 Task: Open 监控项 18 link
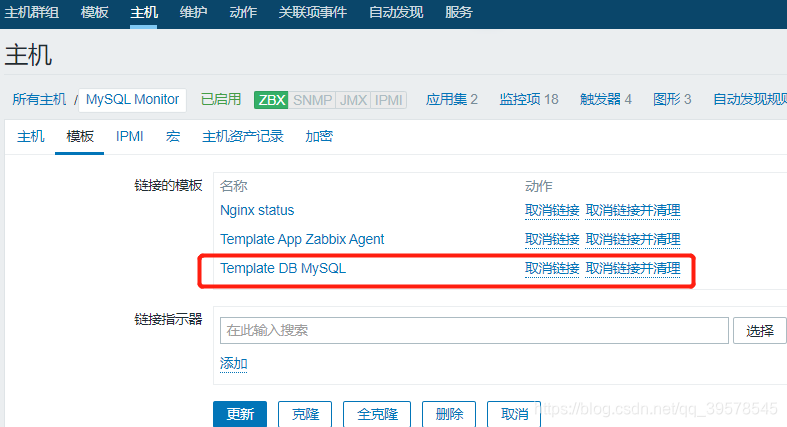(x=529, y=99)
